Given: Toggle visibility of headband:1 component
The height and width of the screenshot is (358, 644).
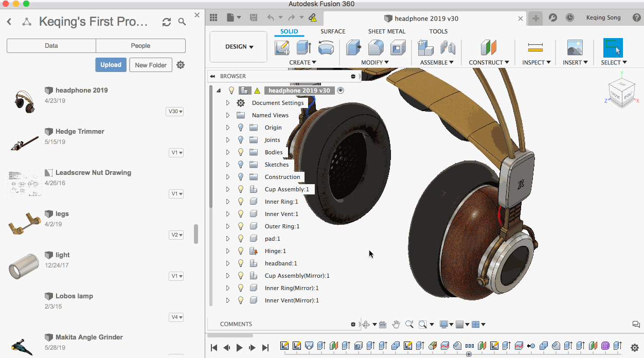Looking at the screenshot, I should [x=240, y=263].
